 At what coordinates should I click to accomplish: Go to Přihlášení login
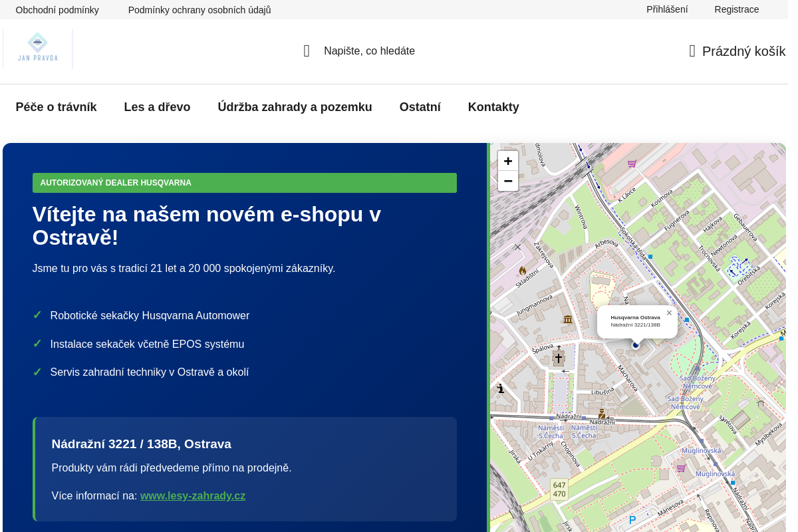[667, 9]
